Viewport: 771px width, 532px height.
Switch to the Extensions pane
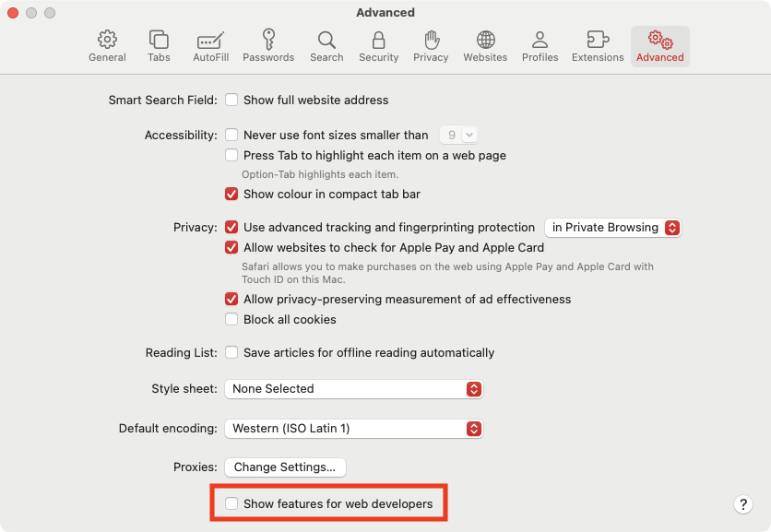coord(598,46)
